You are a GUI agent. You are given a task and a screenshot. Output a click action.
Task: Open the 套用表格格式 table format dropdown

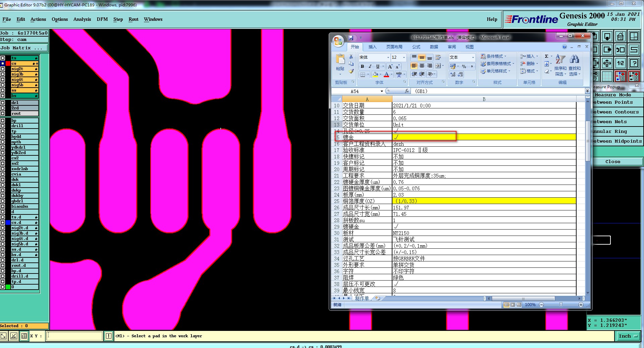tap(497, 64)
